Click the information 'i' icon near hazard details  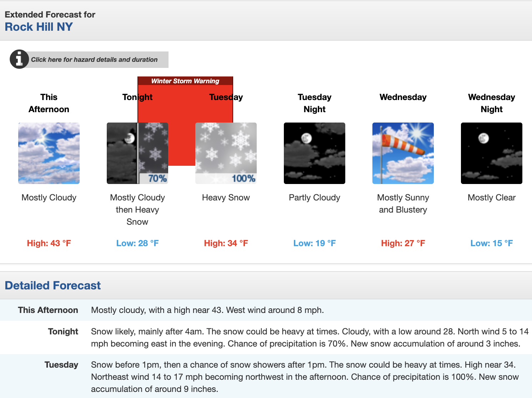coord(19,59)
